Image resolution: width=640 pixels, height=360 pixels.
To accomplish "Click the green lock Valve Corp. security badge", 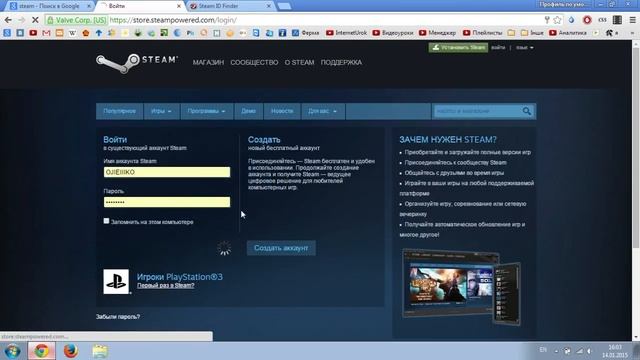I will (x=76, y=20).
